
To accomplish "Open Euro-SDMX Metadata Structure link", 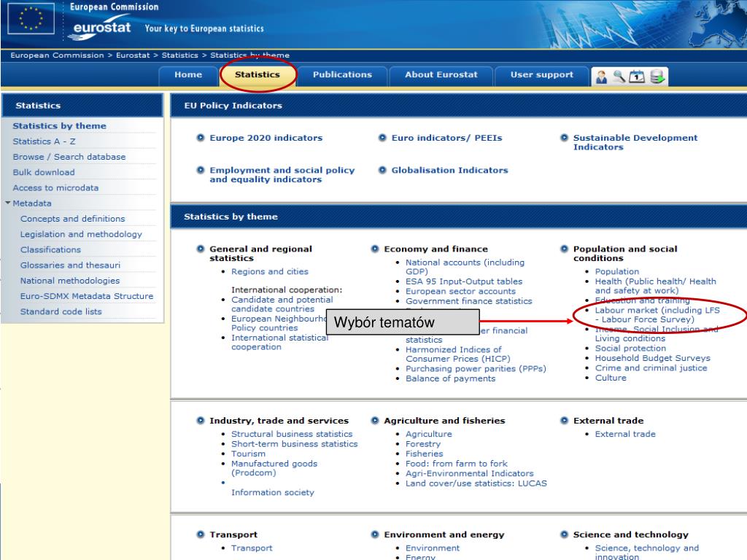I will pyautogui.click(x=87, y=296).
